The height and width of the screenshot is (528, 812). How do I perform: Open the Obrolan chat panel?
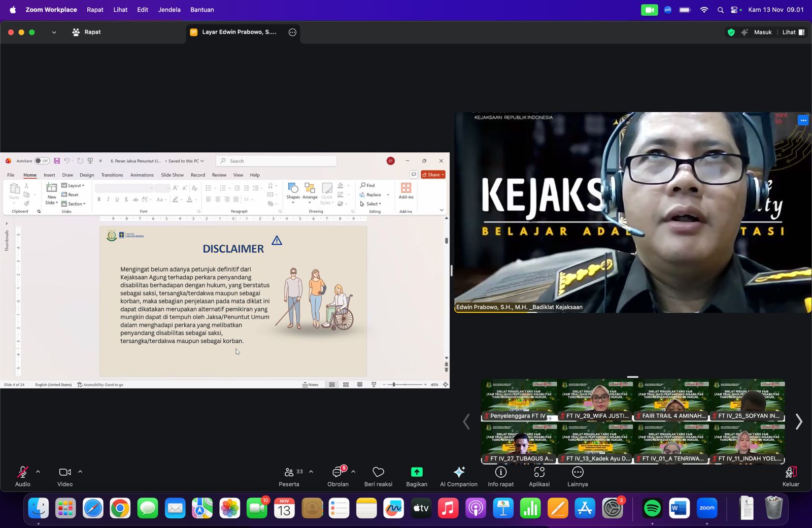[337, 473]
